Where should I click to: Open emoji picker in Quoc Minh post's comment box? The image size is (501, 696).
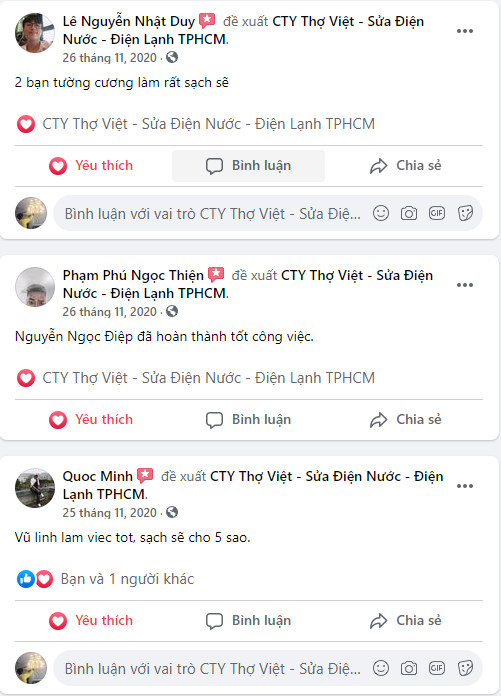pyautogui.click(x=381, y=668)
